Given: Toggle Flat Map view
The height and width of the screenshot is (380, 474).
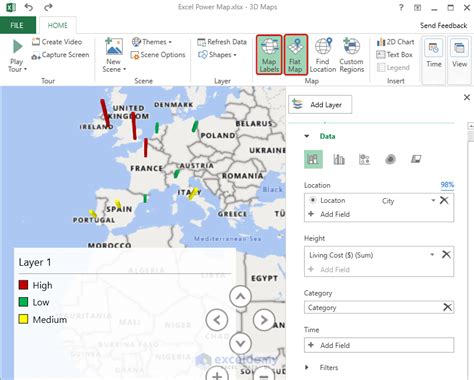Looking at the screenshot, I should [295, 55].
